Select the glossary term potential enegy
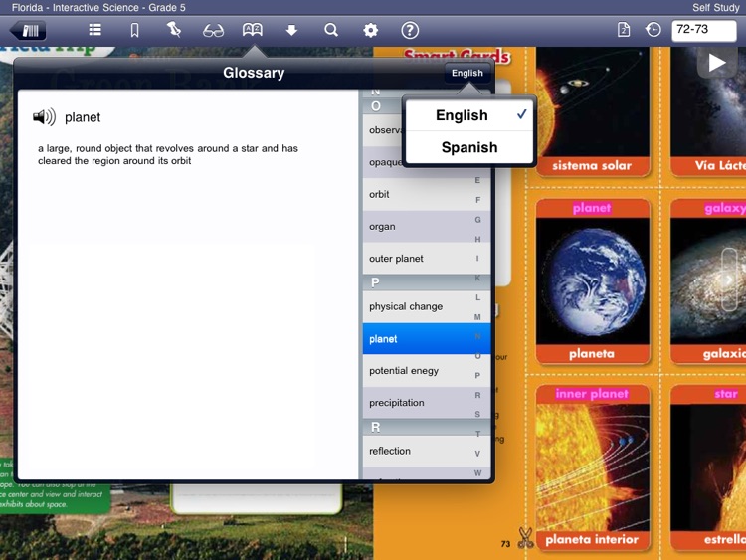This screenshot has width=746, height=560. [x=426, y=371]
